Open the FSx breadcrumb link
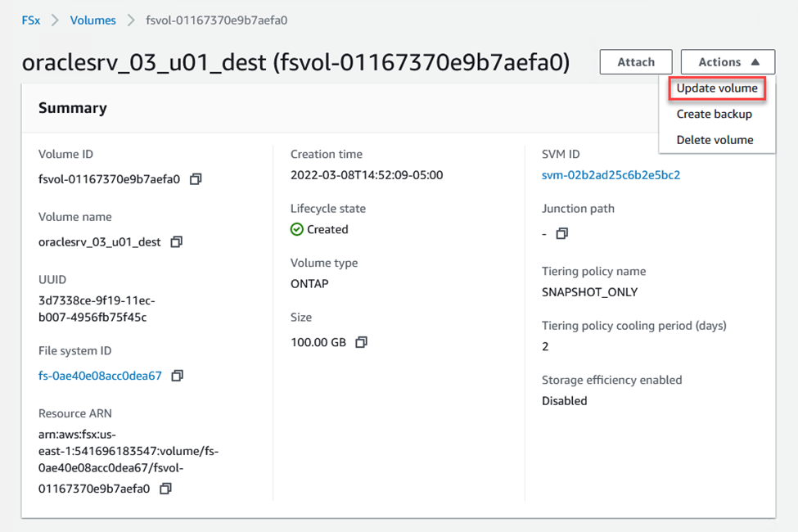Viewport: 798px width, 532px height. [x=31, y=20]
